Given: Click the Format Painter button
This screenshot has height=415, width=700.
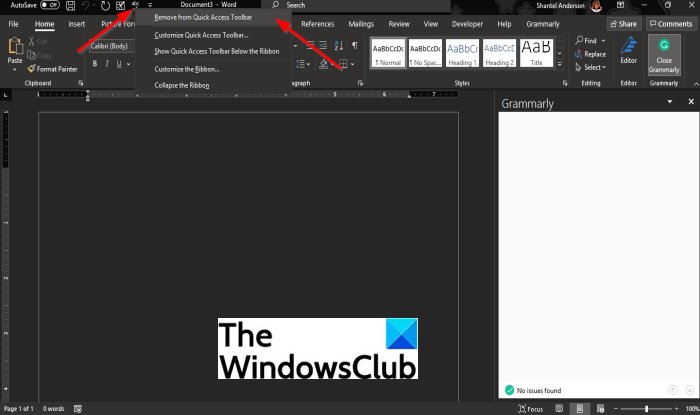Looking at the screenshot, I should click(x=52, y=69).
